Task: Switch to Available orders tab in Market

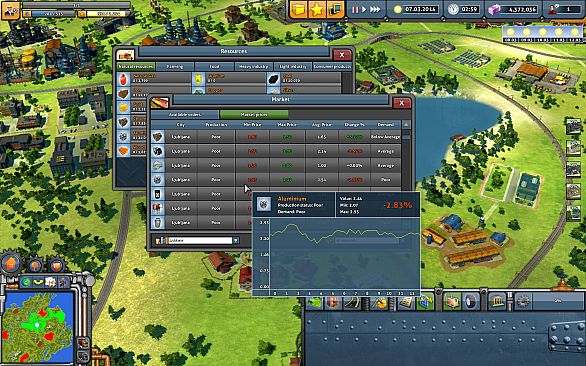Action: [185, 114]
